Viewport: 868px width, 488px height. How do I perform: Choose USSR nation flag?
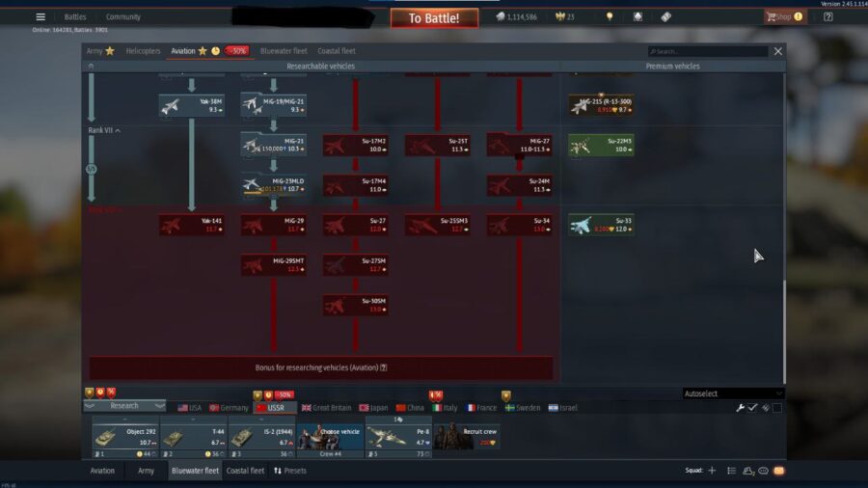(x=269, y=408)
